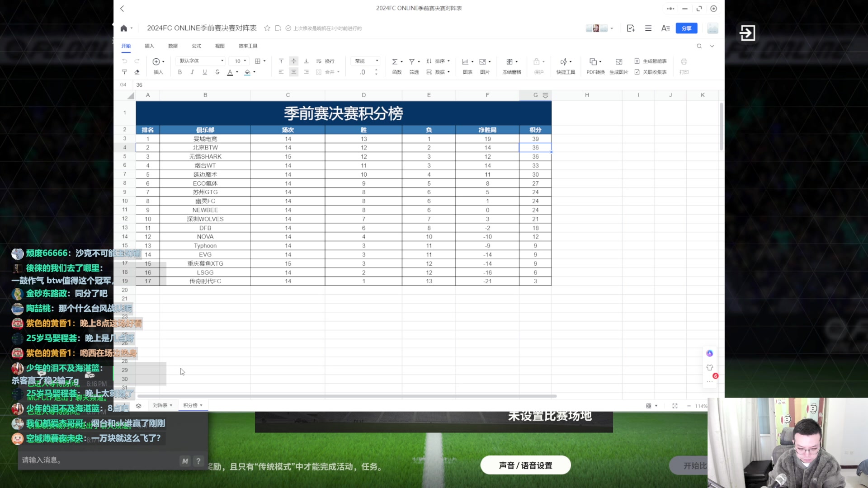Screen dimensions: 868x488
Task: Open the 冻结窗格 (freeze panes) tool
Action: click(511, 66)
